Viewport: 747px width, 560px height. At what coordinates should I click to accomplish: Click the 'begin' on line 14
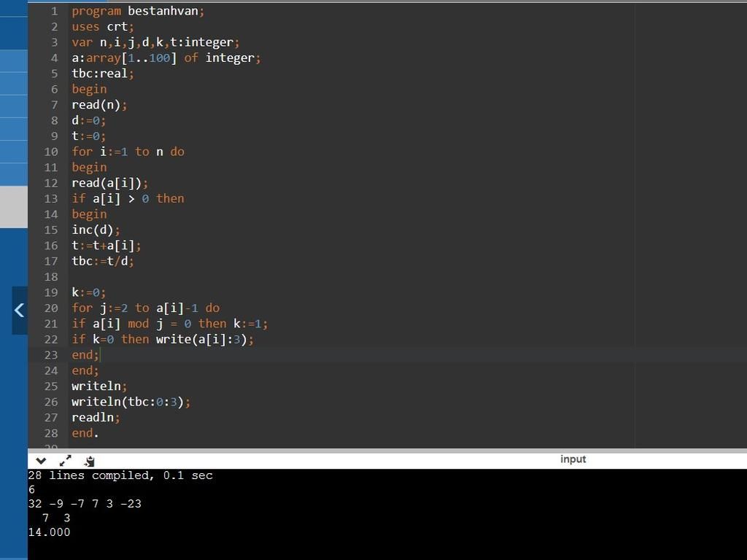89,214
